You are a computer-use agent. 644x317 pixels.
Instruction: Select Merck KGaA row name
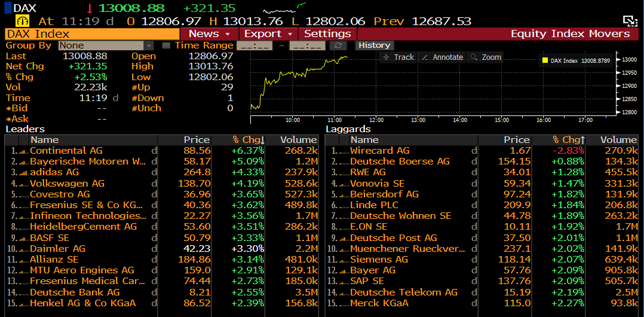[379, 303]
